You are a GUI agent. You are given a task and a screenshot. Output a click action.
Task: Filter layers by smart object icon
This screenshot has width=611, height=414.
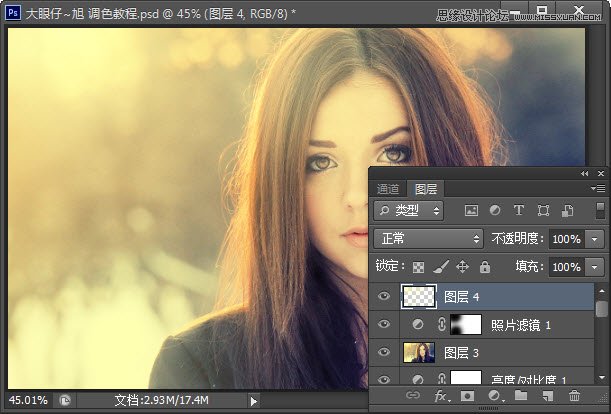click(567, 211)
